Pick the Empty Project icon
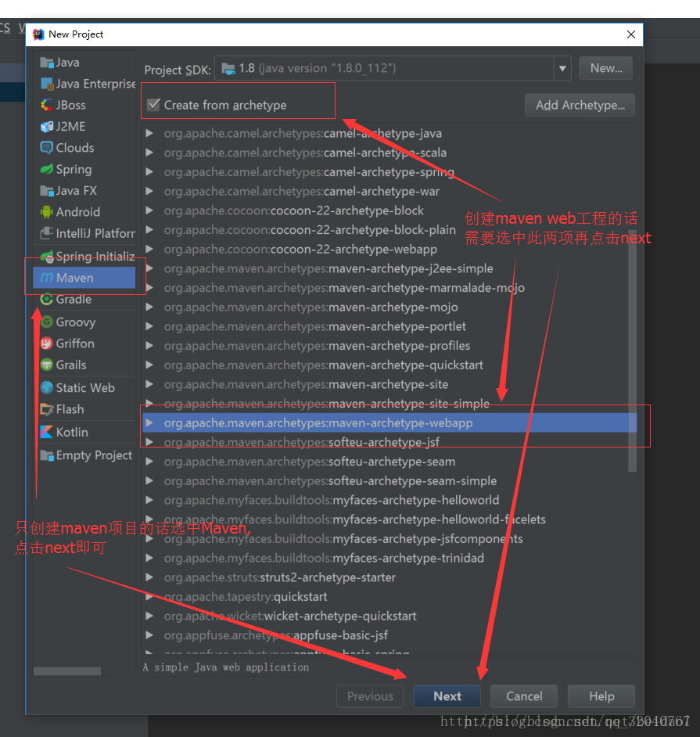The width and height of the screenshot is (700, 737). 46,456
